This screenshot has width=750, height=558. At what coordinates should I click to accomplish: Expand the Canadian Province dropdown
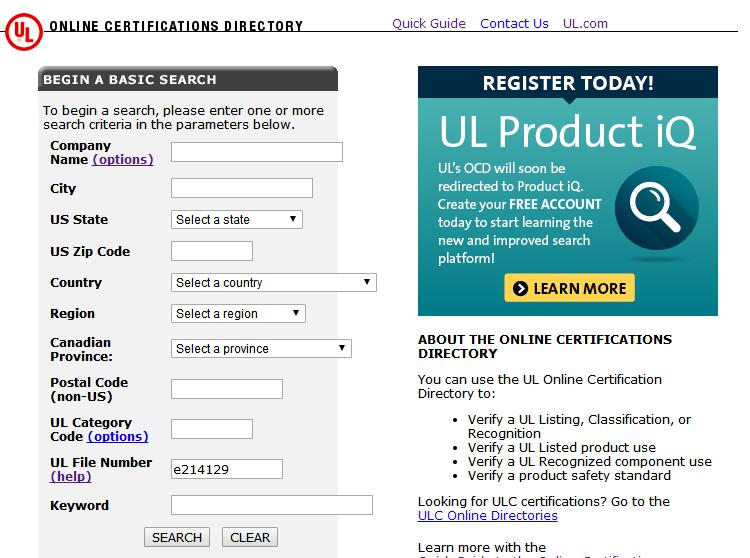[261, 349]
